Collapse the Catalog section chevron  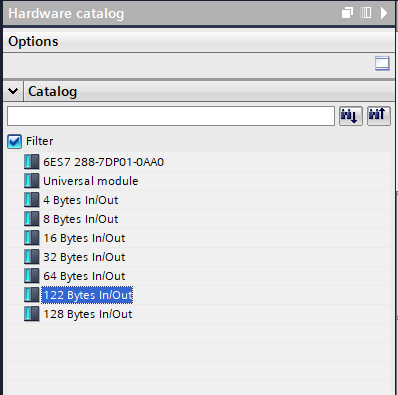click(x=13, y=91)
